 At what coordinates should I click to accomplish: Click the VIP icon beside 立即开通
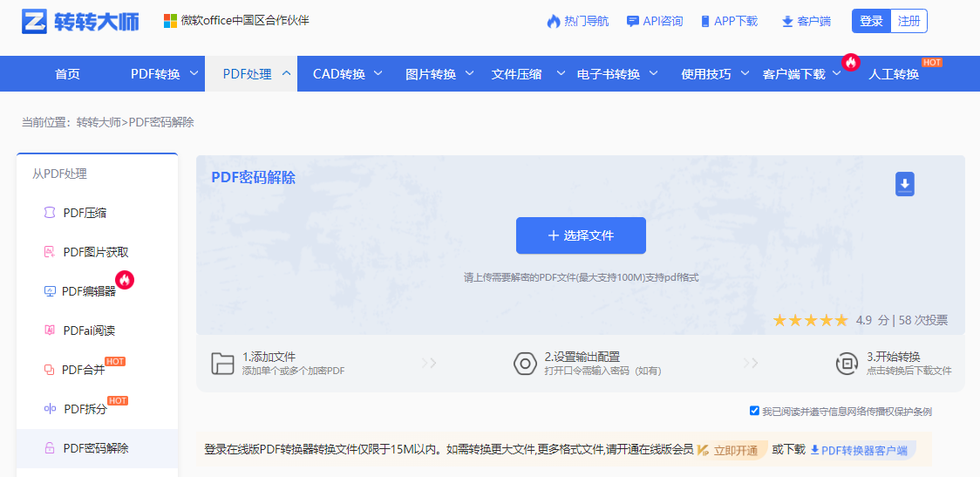point(703,450)
